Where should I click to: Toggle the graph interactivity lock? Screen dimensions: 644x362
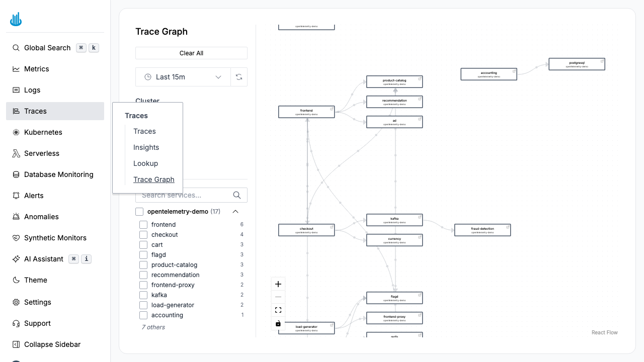pyautogui.click(x=278, y=324)
